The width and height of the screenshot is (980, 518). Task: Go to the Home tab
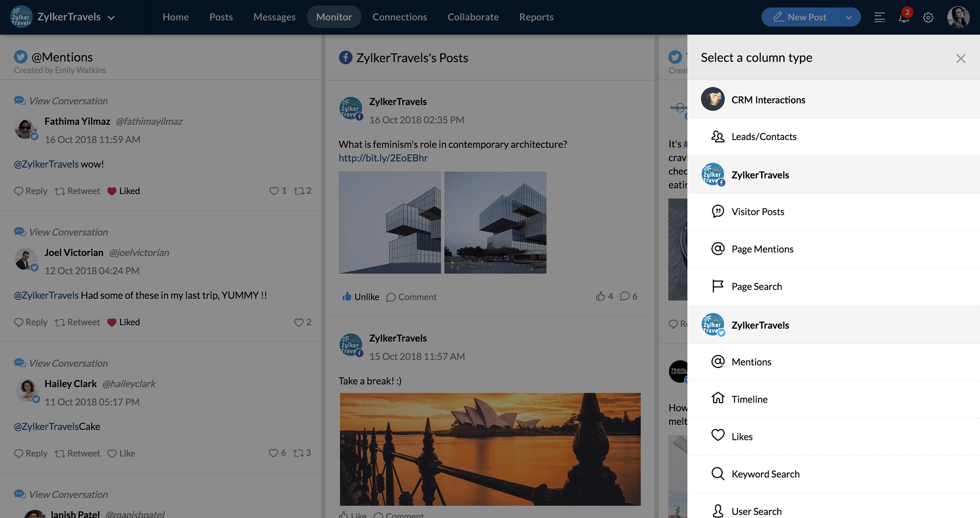point(175,17)
